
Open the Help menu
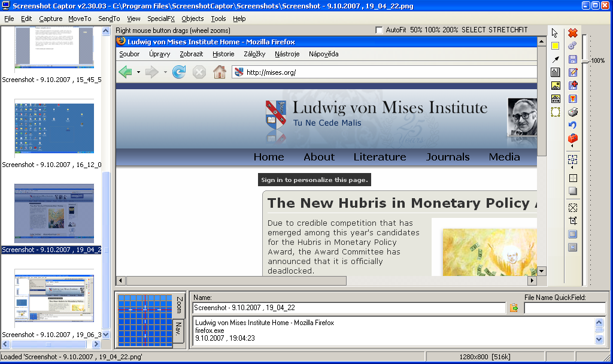[239, 19]
